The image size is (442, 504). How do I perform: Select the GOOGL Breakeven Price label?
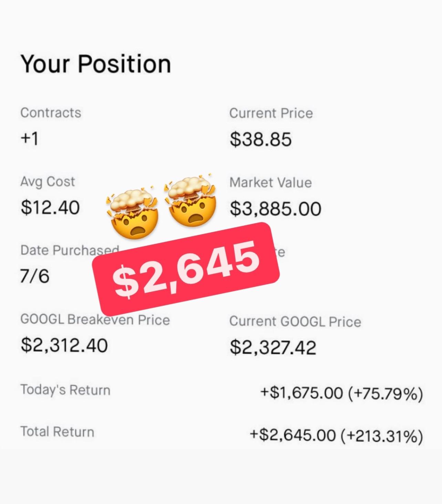[x=95, y=320]
